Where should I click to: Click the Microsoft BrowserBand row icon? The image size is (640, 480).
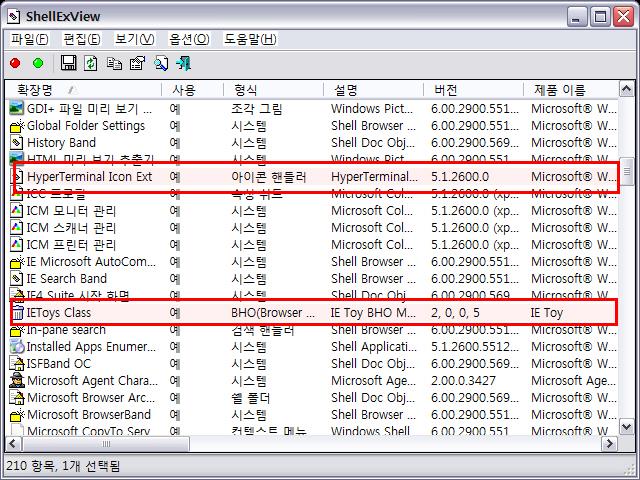[17, 415]
